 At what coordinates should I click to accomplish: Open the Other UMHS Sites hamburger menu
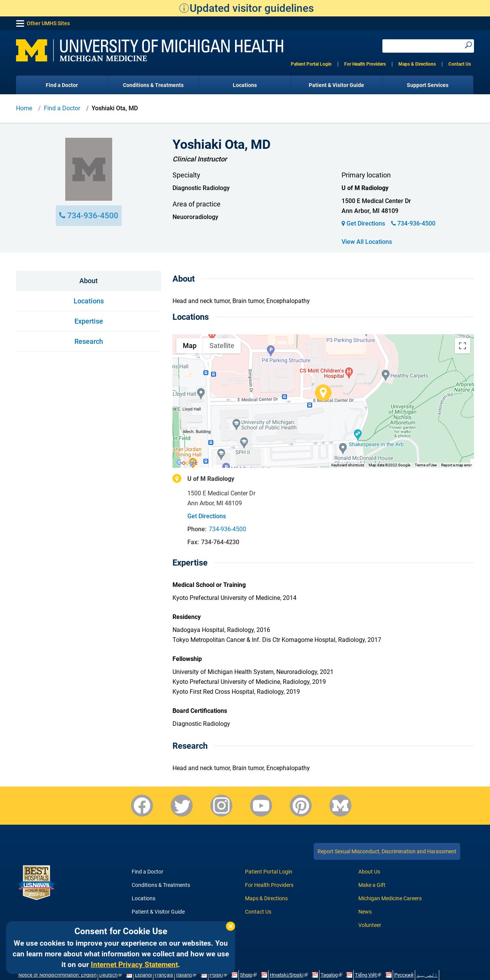(20, 23)
